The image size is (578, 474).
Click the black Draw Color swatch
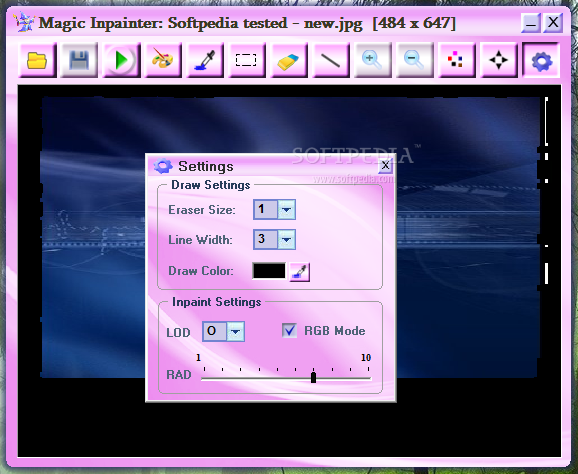coord(269,271)
